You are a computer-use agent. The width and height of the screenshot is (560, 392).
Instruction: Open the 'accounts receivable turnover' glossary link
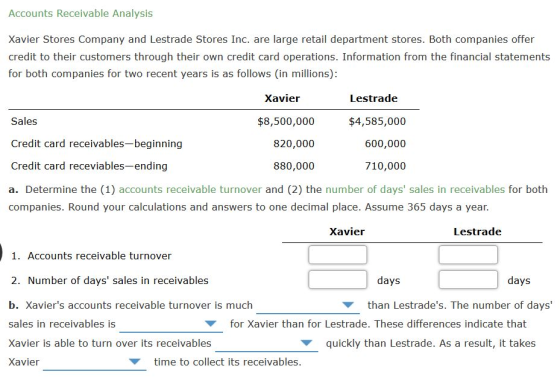pos(190,190)
